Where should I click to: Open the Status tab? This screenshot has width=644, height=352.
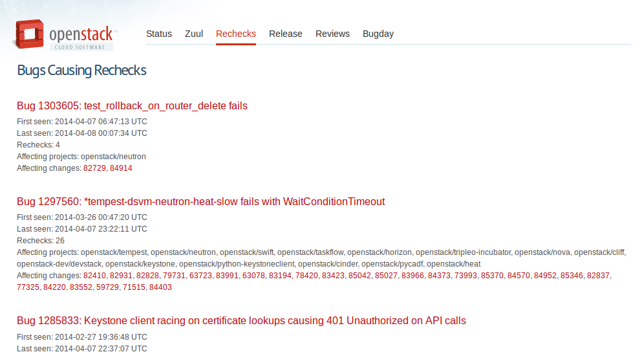pos(159,34)
